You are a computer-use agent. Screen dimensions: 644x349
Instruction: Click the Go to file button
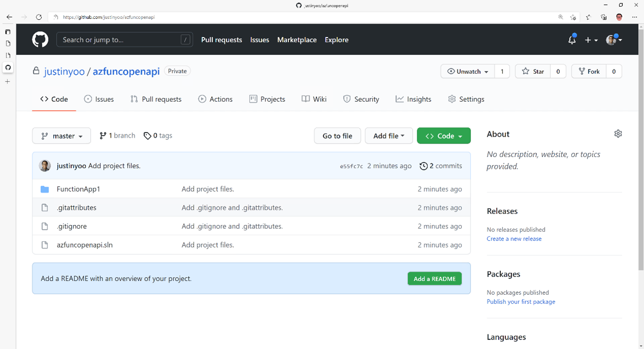(x=337, y=136)
